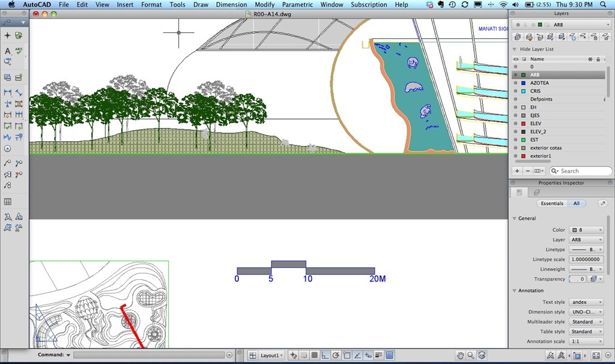The image size is (615, 364).
Task: Select the Essentials button in Properties Inspector
Action: tap(552, 204)
